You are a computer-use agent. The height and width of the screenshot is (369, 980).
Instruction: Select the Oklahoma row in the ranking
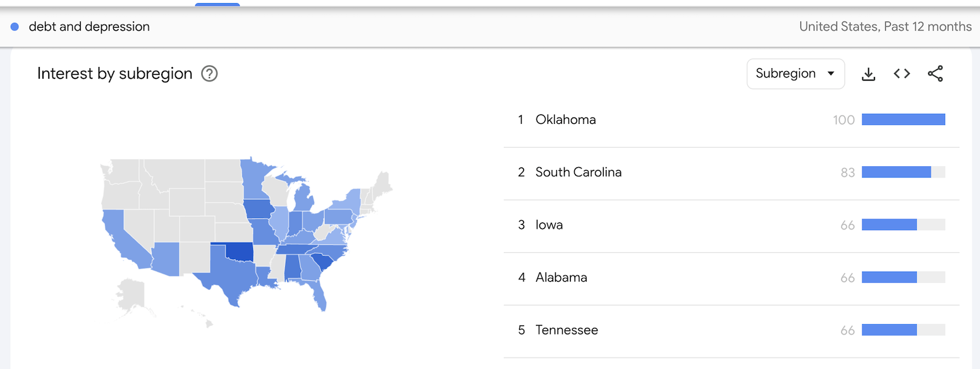click(x=565, y=119)
